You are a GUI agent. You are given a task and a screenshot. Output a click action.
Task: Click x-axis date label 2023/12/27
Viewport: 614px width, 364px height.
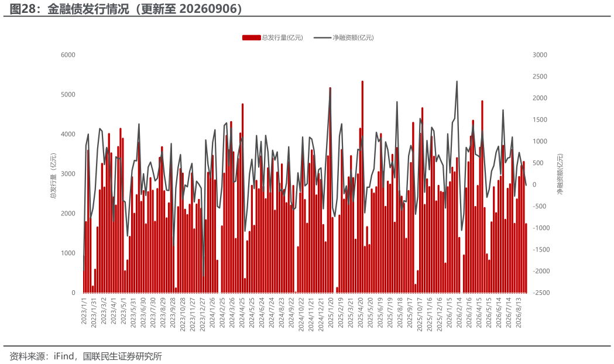click(x=203, y=315)
